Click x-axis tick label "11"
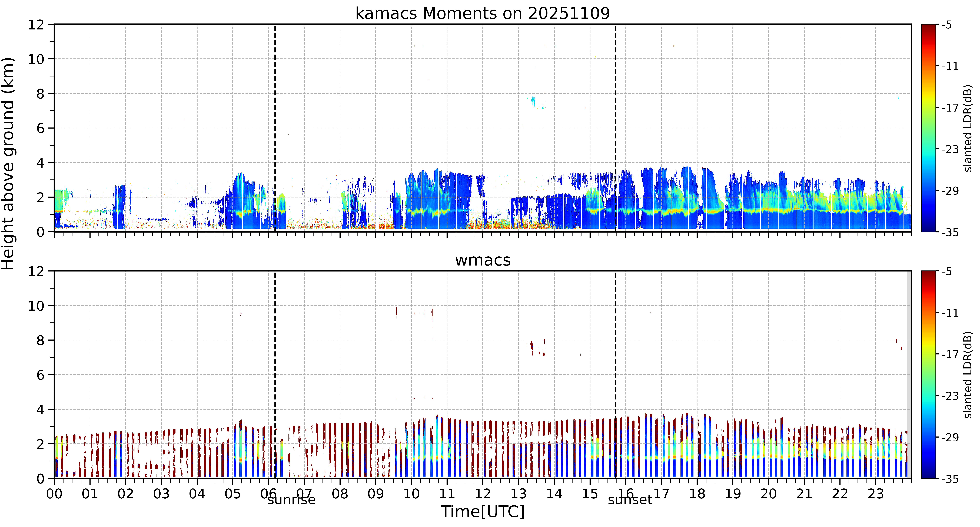This screenshot has height=527, width=980. [x=447, y=494]
